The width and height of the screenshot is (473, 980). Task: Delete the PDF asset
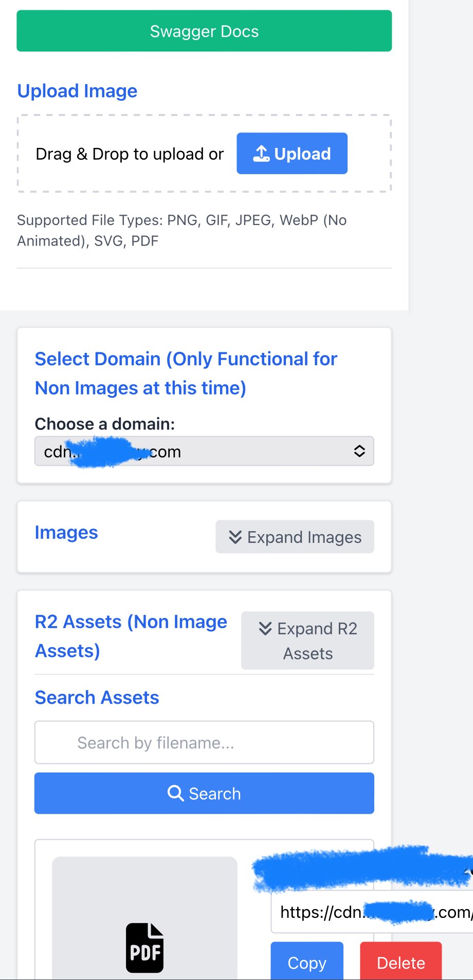click(x=401, y=963)
